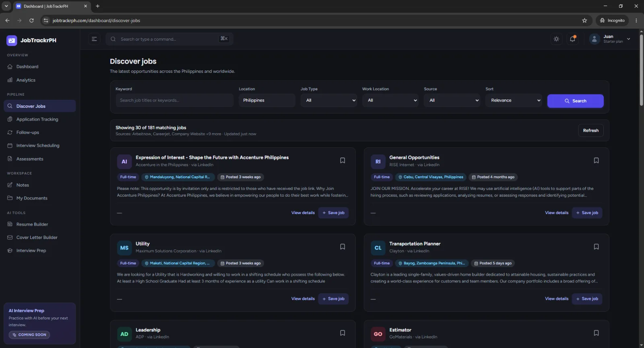Open the Dashboard sidebar item
Image resolution: width=644 pixels, height=348 pixels.
click(39, 67)
